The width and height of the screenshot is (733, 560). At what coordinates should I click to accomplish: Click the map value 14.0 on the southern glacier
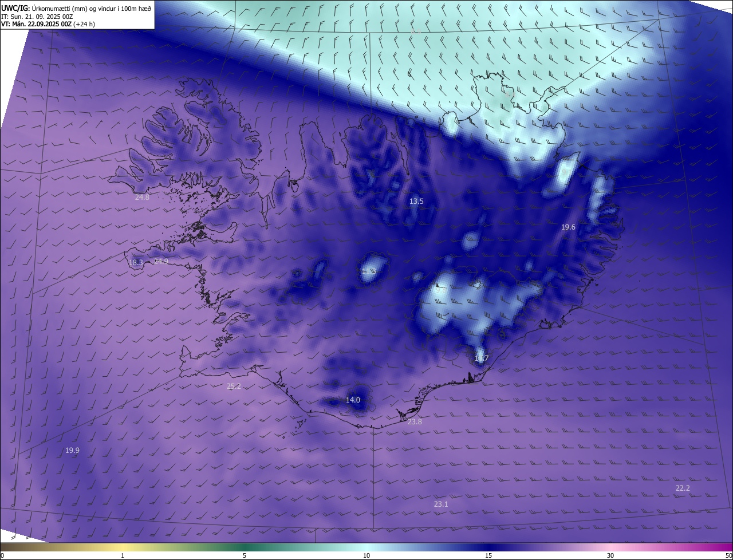[x=353, y=400]
